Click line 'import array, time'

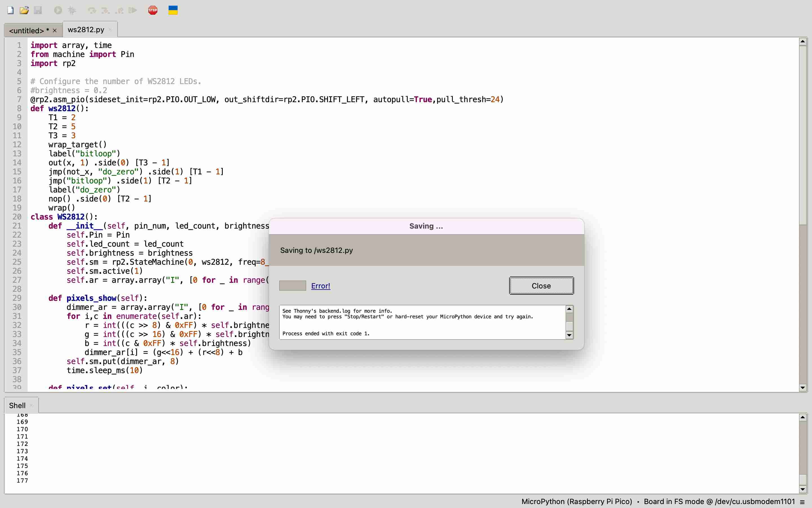point(71,45)
